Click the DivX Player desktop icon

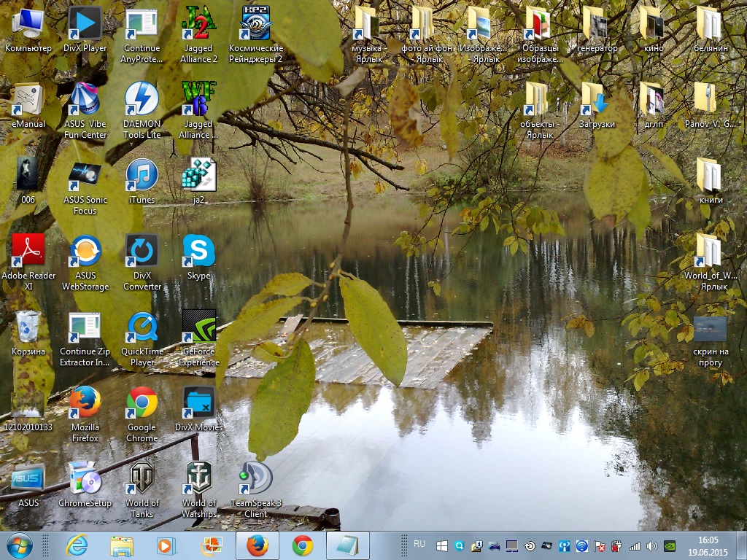point(85,24)
